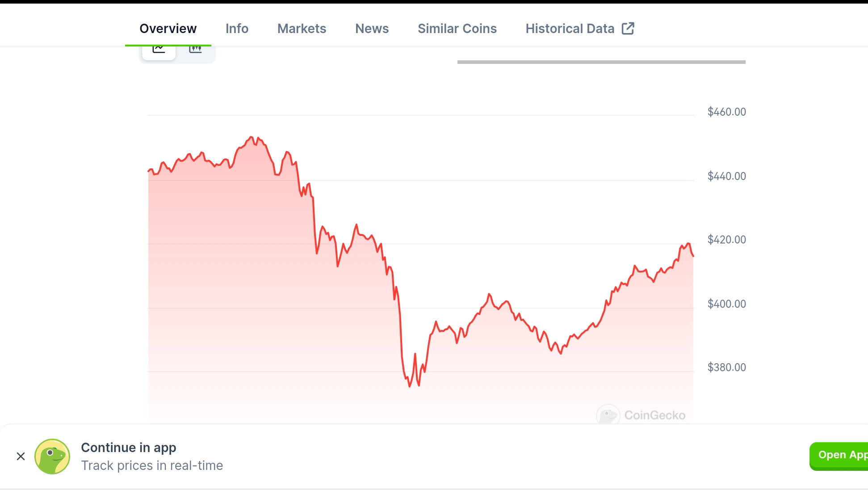Click the $380.00 price axis label
868x490 pixels.
click(x=726, y=367)
